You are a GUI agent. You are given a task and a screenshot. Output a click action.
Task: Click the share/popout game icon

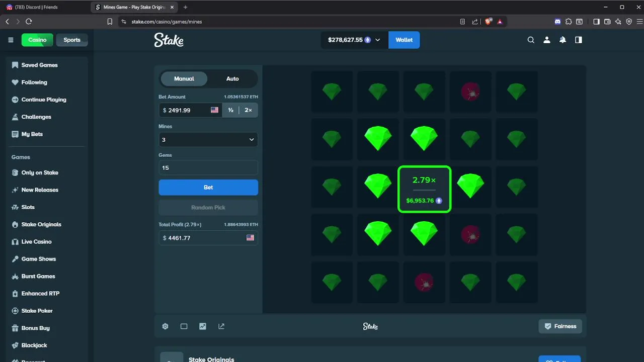point(221,326)
